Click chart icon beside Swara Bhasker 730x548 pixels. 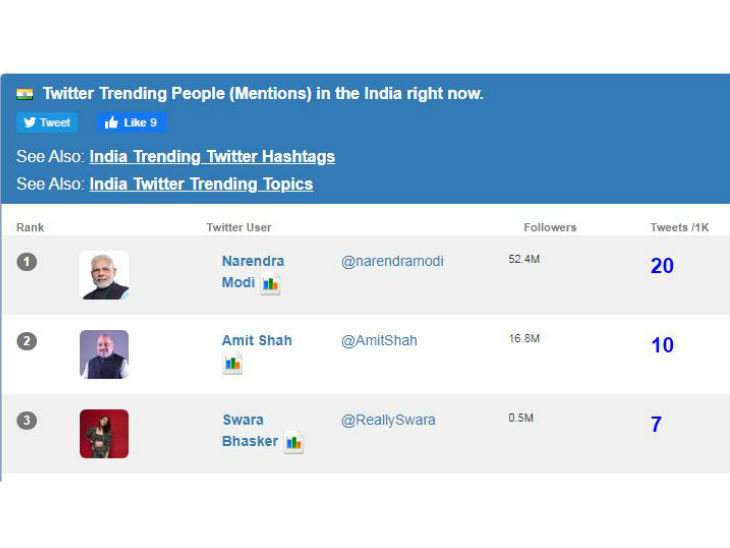tap(293, 442)
